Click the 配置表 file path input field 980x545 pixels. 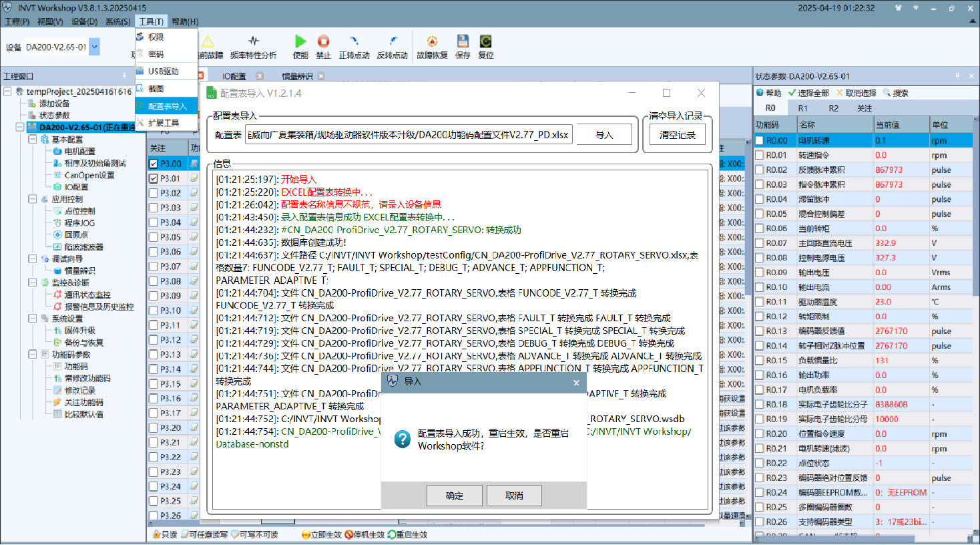409,135
